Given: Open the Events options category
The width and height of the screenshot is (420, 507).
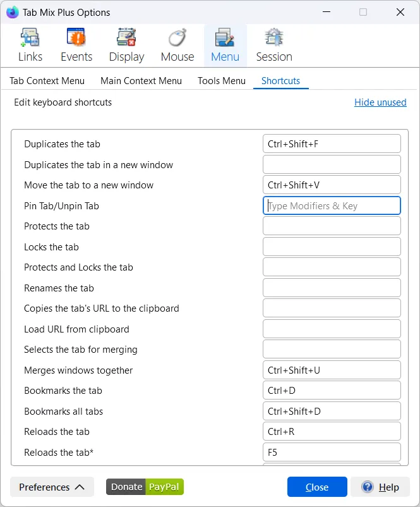Looking at the screenshot, I should point(76,46).
